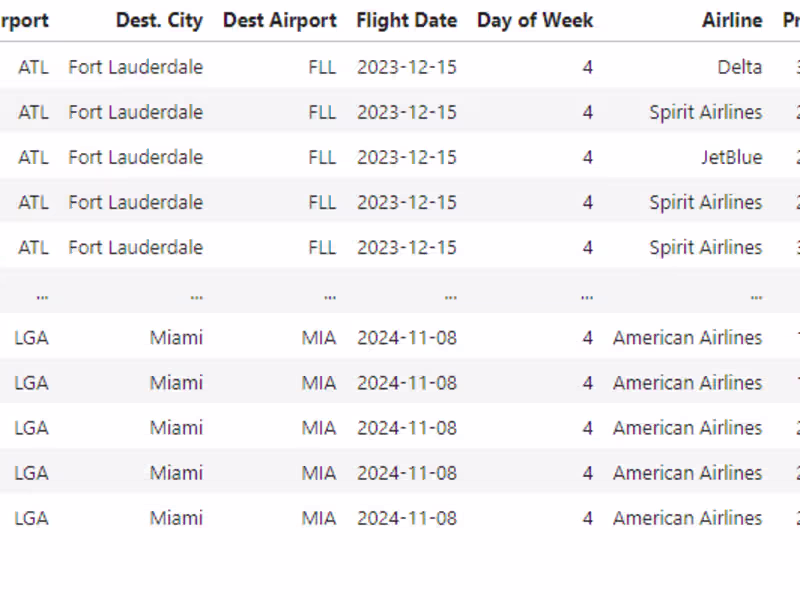The width and height of the screenshot is (800, 600).
Task: Click the Miami cell in the last row
Action: point(176,518)
